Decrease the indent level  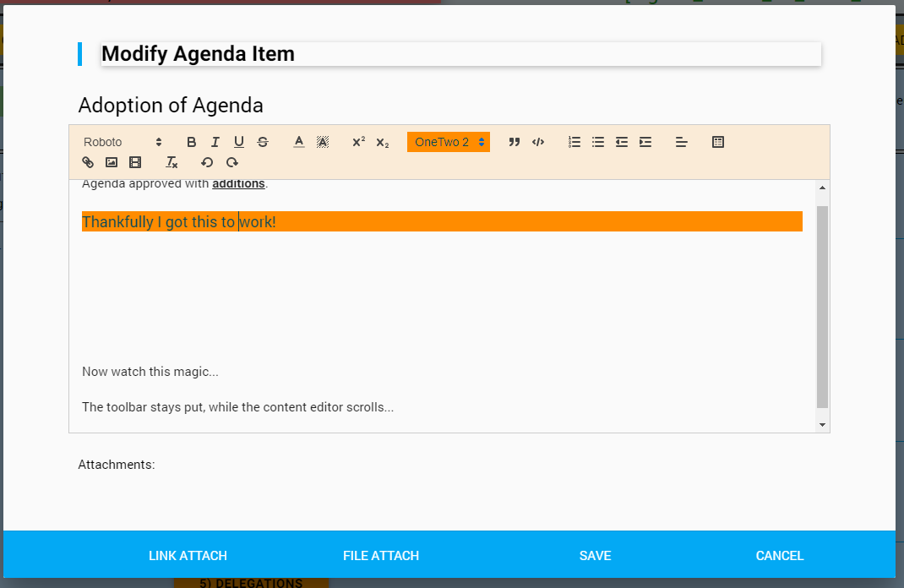622,142
